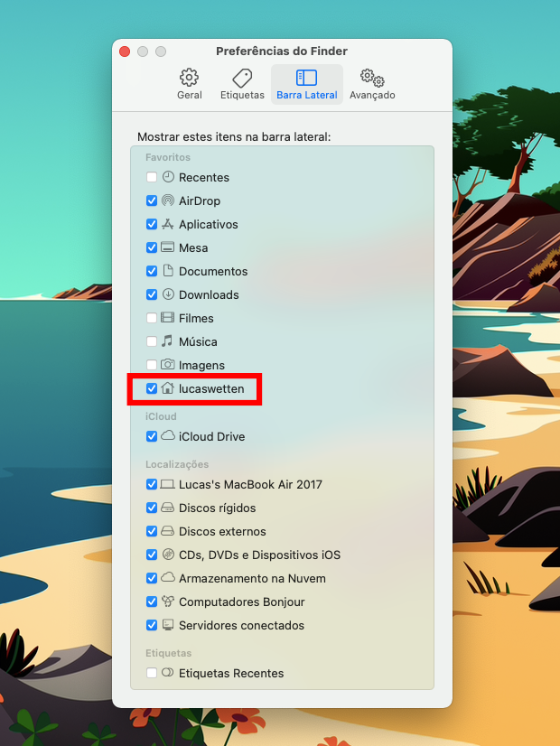Click the Filmes filmstrip icon
This screenshot has height=746, width=560.
(167, 317)
